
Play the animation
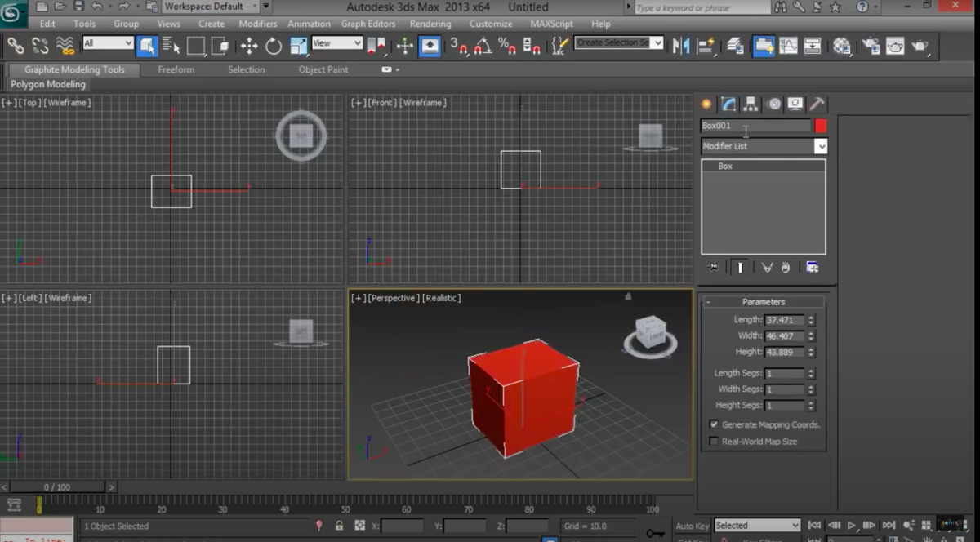pos(851,526)
